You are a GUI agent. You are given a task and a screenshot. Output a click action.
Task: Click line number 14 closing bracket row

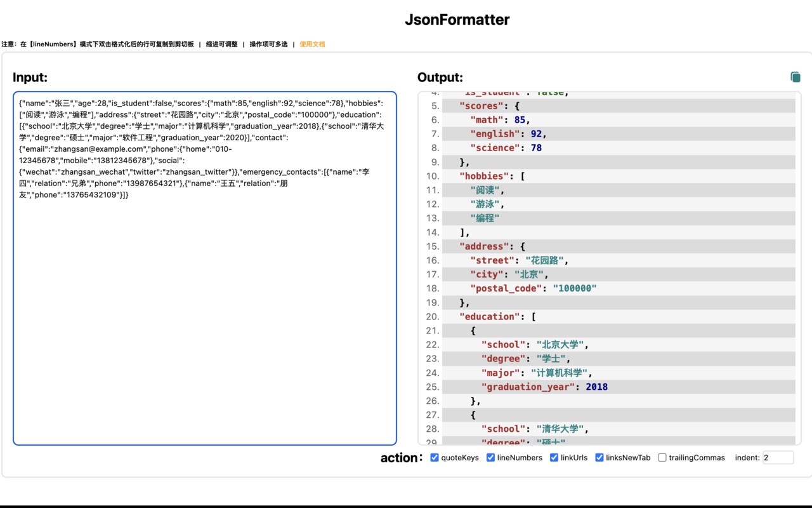[619, 232]
